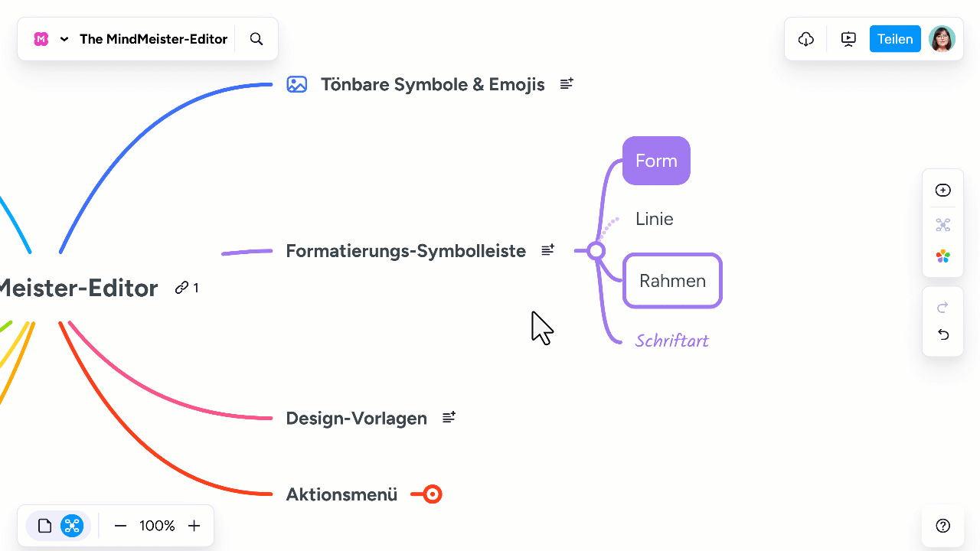
Task: Open the user avatar profile menu
Action: click(942, 39)
